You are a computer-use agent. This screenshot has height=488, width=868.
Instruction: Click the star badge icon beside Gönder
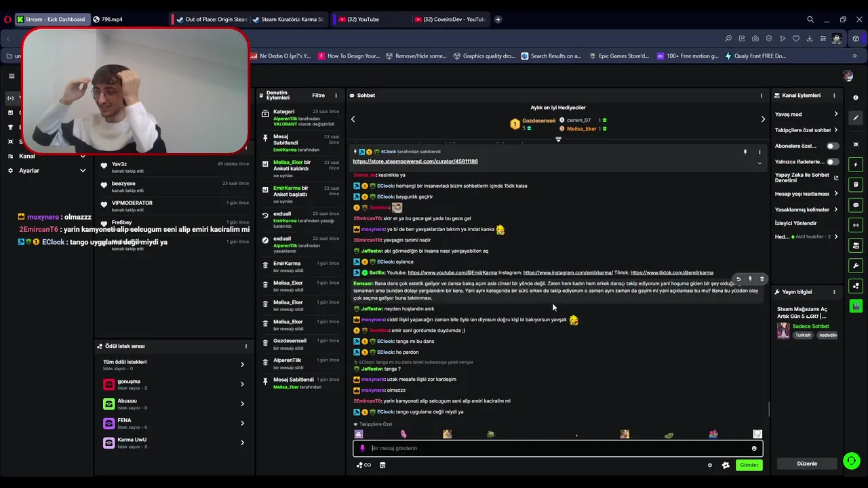(726, 465)
